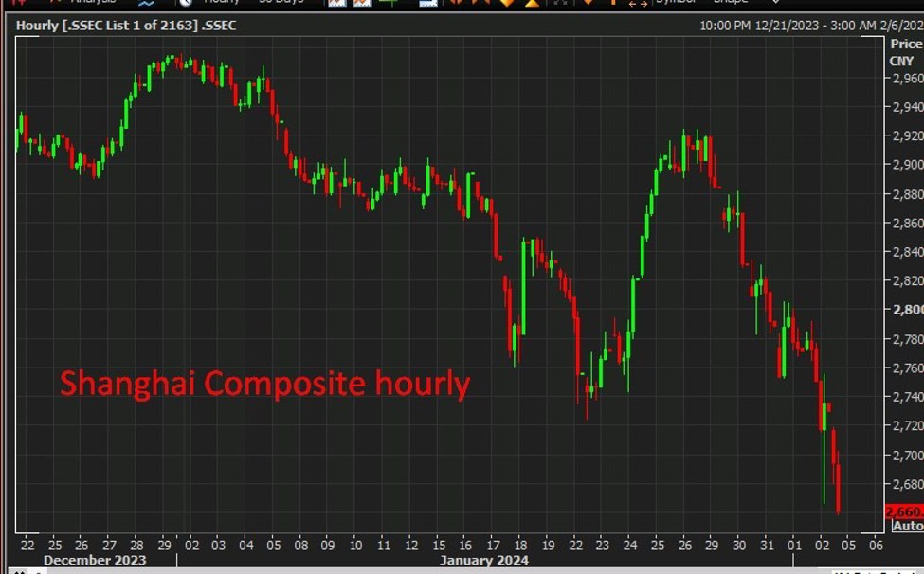
Task: Click date 27 on time axis
Action: coord(109,545)
